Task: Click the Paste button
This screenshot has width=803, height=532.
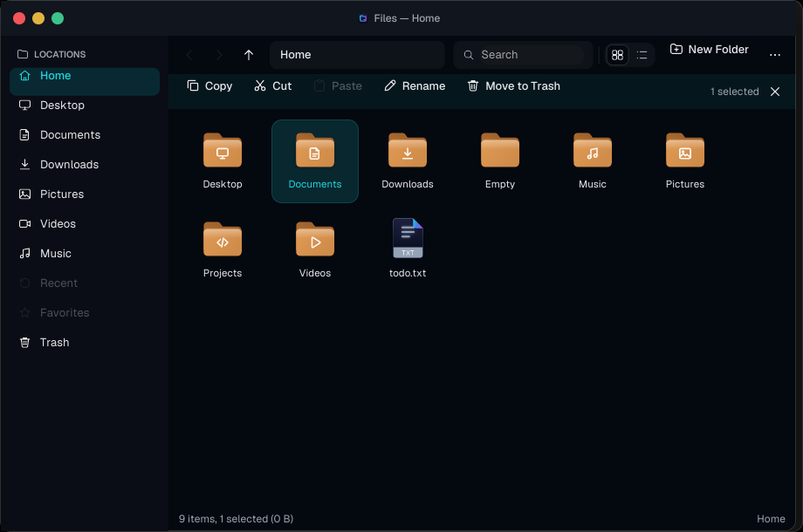Action: tap(338, 86)
